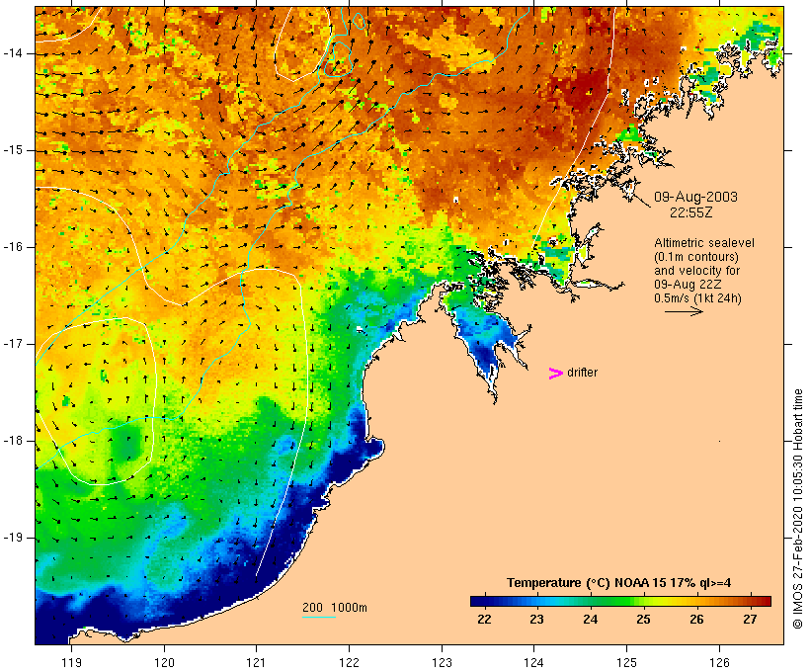Click the '200 1000m' depth contour label

click(335, 608)
